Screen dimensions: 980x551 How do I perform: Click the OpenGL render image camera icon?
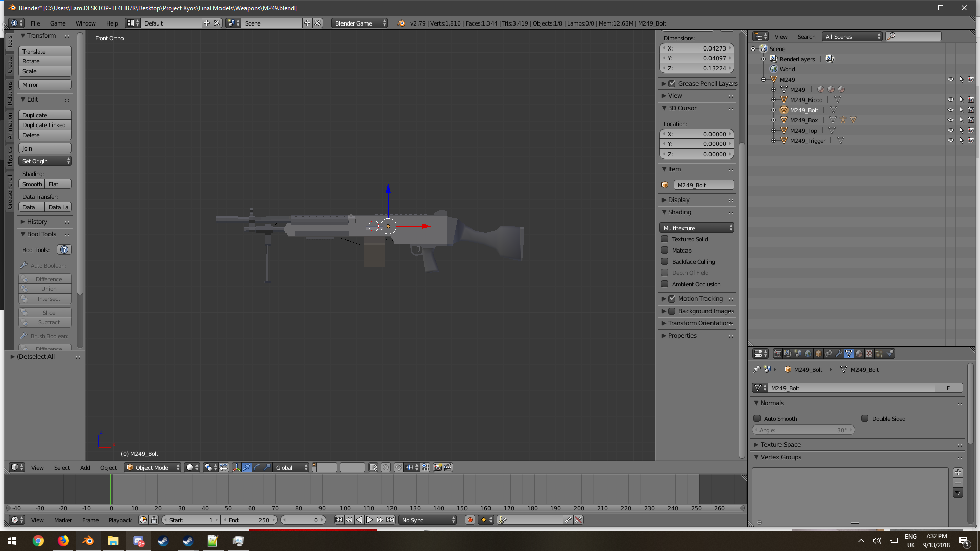437,467
